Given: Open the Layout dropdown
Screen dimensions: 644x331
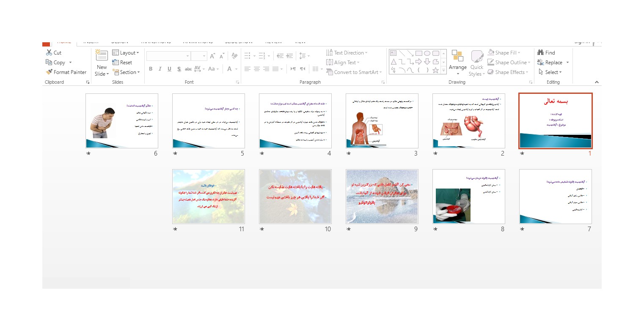Looking at the screenshot, I should (126, 53).
